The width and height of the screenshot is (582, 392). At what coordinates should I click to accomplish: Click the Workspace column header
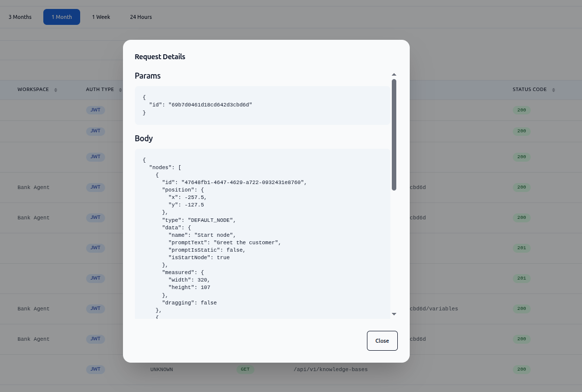(33, 90)
